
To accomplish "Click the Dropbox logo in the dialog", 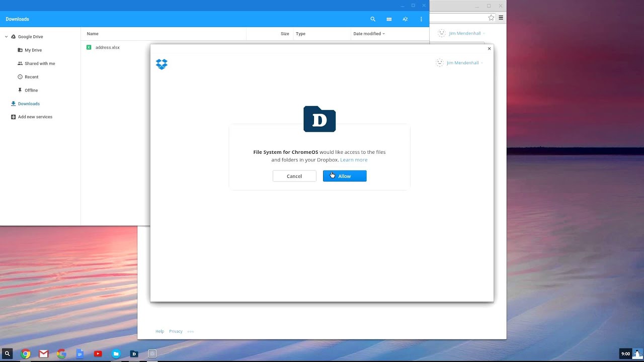I will click(x=162, y=64).
